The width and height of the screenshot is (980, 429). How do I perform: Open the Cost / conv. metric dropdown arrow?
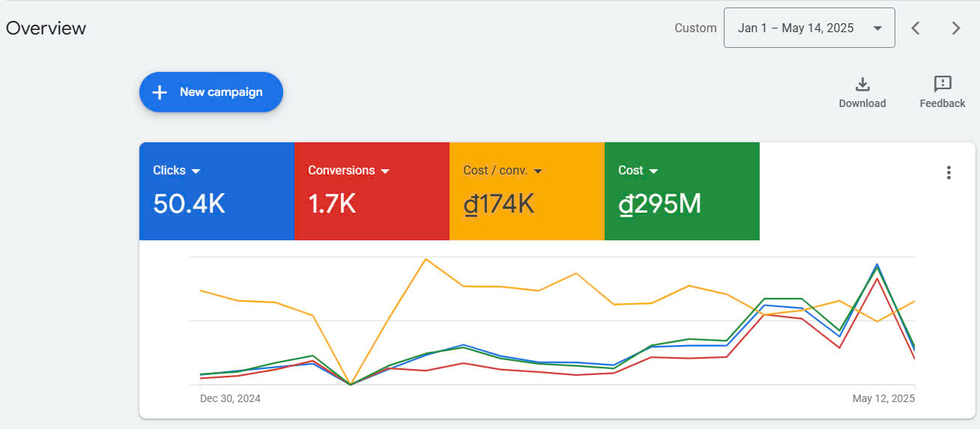pos(538,171)
